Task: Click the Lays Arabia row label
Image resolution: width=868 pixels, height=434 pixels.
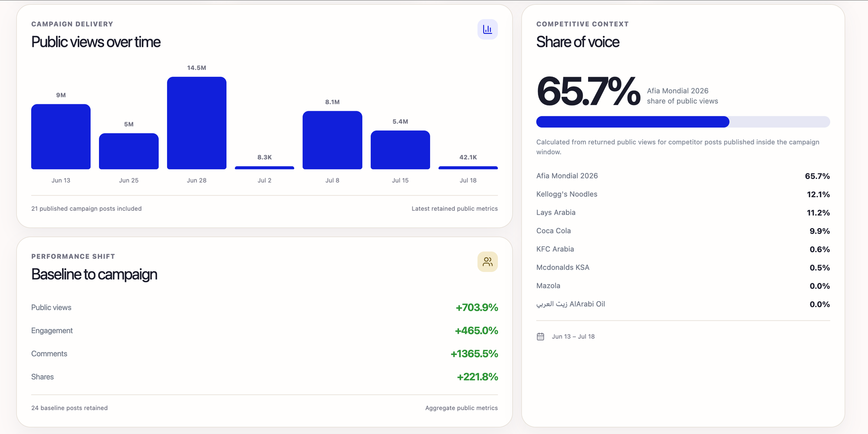Action: pos(556,212)
